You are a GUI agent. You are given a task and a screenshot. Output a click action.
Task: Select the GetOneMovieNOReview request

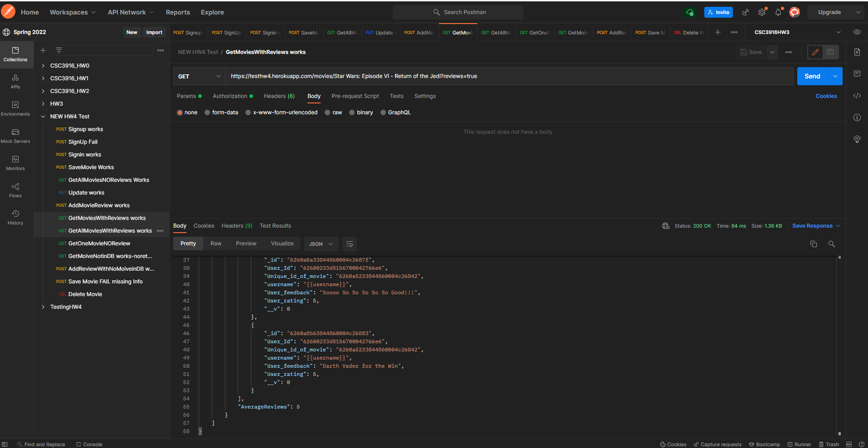click(99, 243)
